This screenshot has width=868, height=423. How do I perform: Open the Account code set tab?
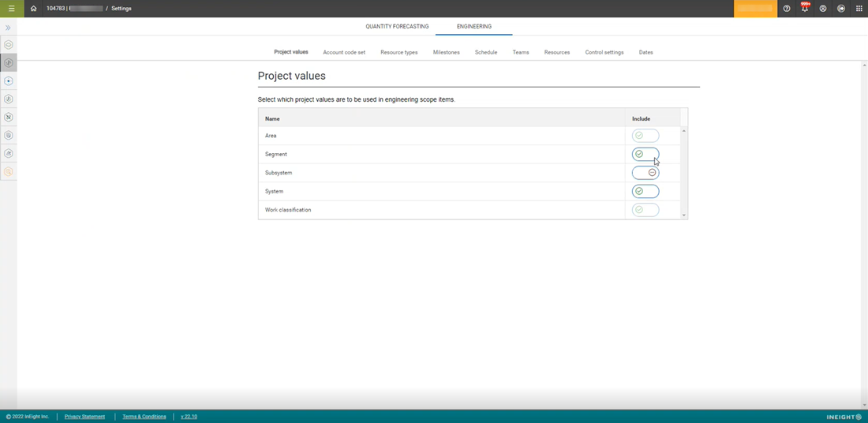point(344,52)
